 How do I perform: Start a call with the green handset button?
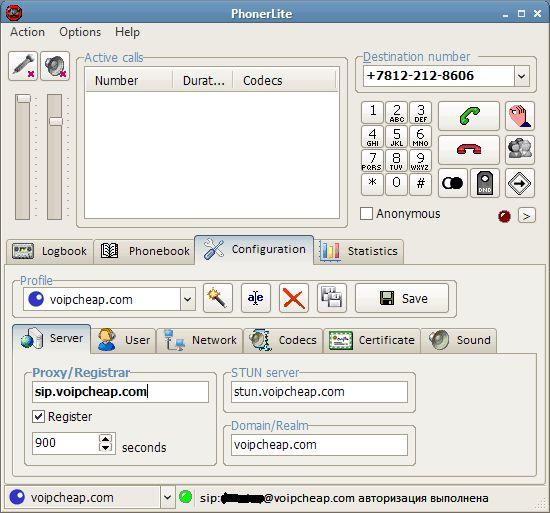tap(469, 116)
